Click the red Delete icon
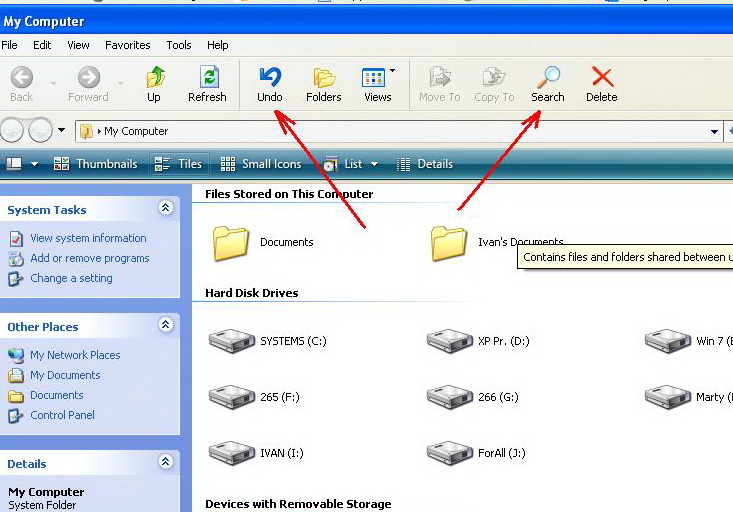The image size is (733, 512). [x=601, y=78]
